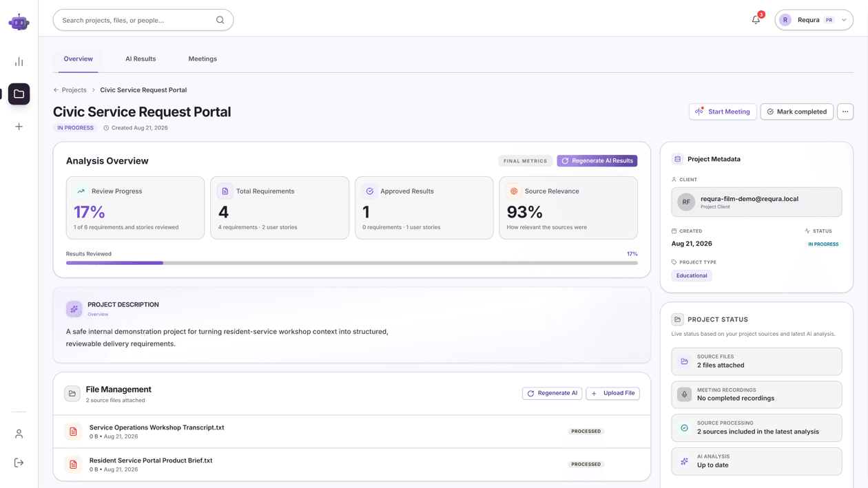The image size is (868, 488).
Task: Click the Resident Service Portal Product Brief file icon
Action: coord(73,465)
